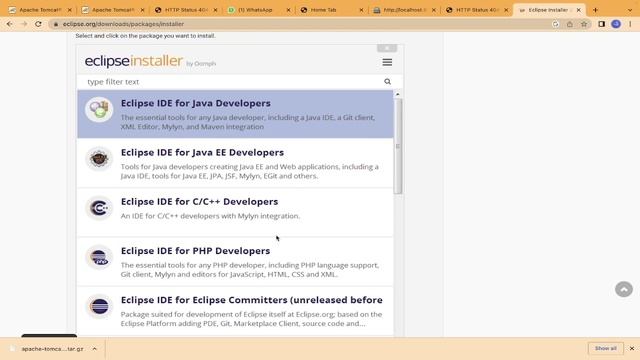Viewport: 640px width, 360px height.
Task: Close the Home Tab tab
Action: coord(361,10)
